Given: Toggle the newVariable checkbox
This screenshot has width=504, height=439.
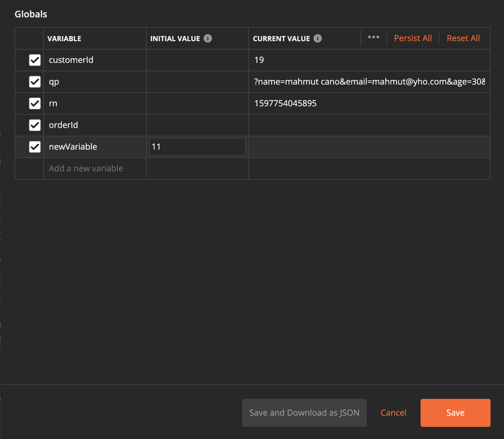Looking at the screenshot, I should coord(35,147).
